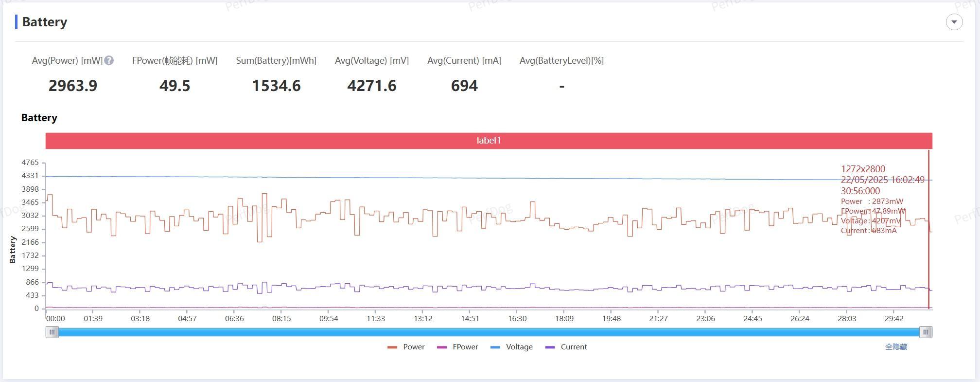Click the 全隐藏 hide-all link
This screenshot has width=980, height=382.
[896, 347]
